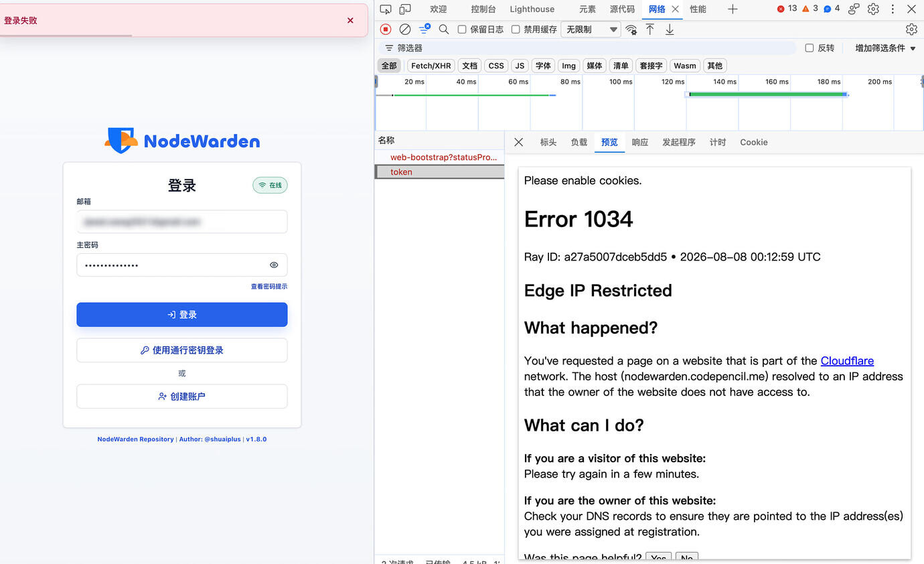Toggle the device emulation icon
Viewport: 924px width, 564px height.
[x=405, y=9]
